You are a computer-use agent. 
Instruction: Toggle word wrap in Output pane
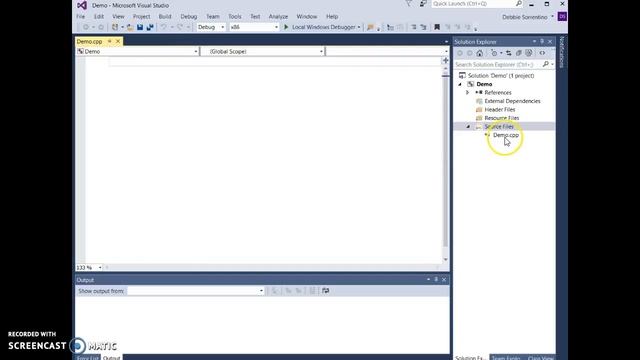point(325,291)
